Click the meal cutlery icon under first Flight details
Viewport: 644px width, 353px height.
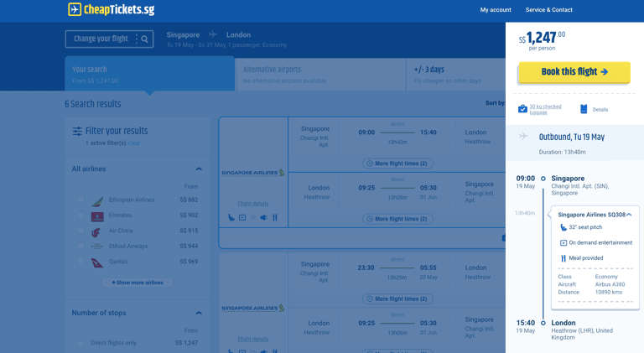(x=275, y=217)
